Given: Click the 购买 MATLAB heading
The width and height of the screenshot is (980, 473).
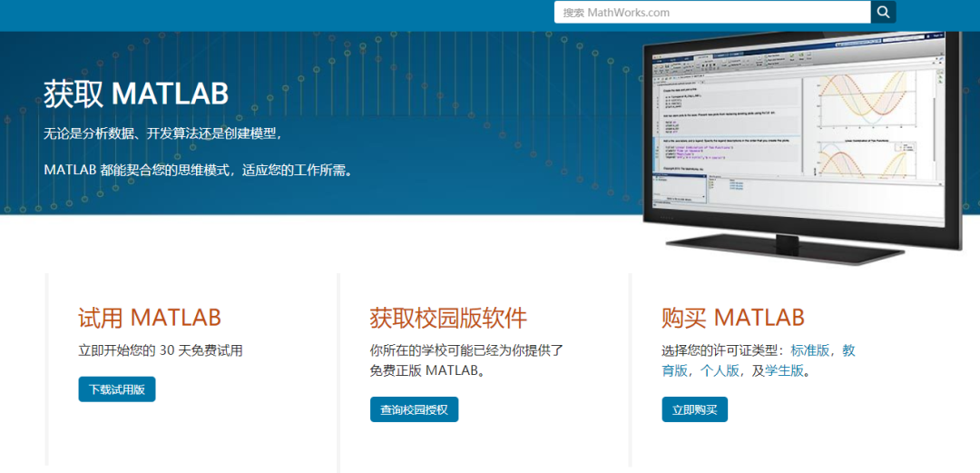Looking at the screenshot, I should pyautogui.click(x=732, y=318).
